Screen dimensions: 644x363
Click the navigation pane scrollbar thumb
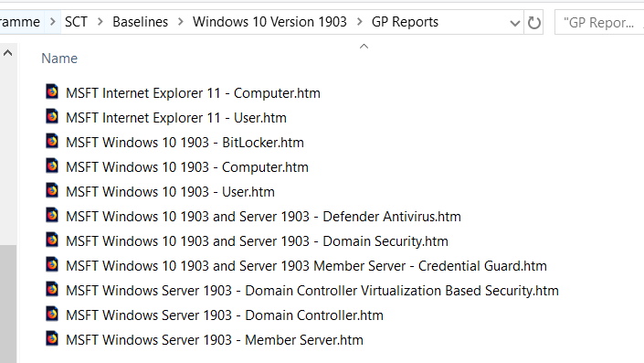click(8, 304)
